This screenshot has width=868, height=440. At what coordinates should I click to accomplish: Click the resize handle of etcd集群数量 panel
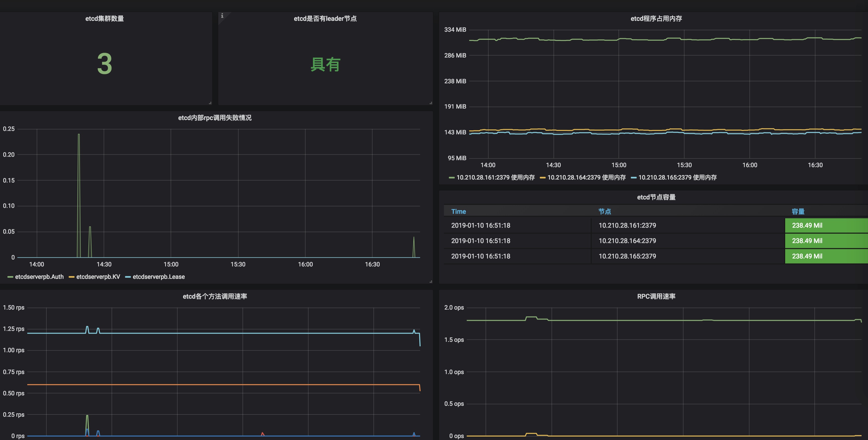(x=210, y=103)
